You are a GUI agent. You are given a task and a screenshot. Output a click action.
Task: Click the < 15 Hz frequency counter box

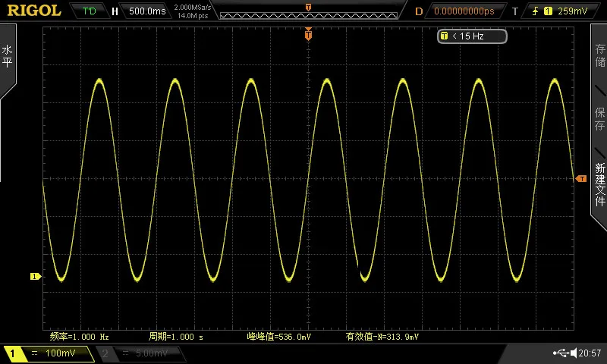(472, 36)
